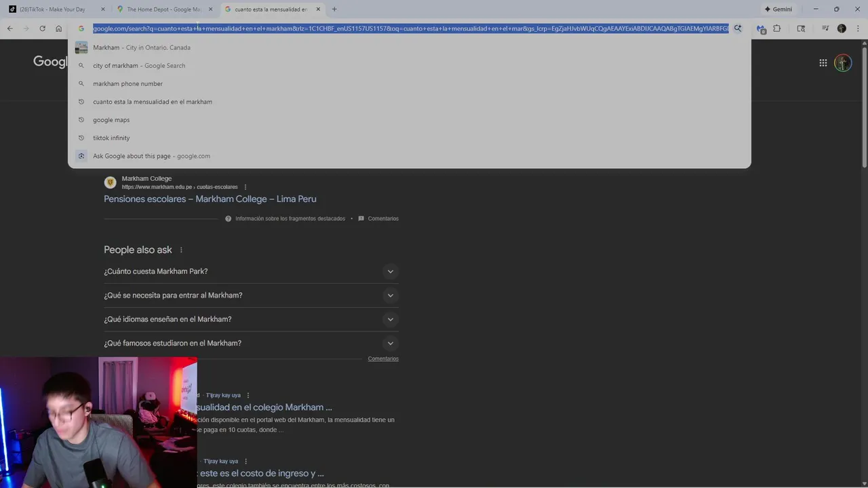868x488 pixels.
Task: Choose tiktok infinity history suggestion
Action: point(409,138)
